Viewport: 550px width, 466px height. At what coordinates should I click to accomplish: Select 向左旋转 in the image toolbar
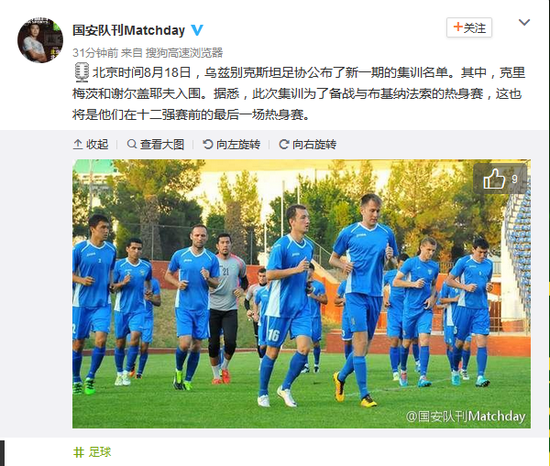232,144
